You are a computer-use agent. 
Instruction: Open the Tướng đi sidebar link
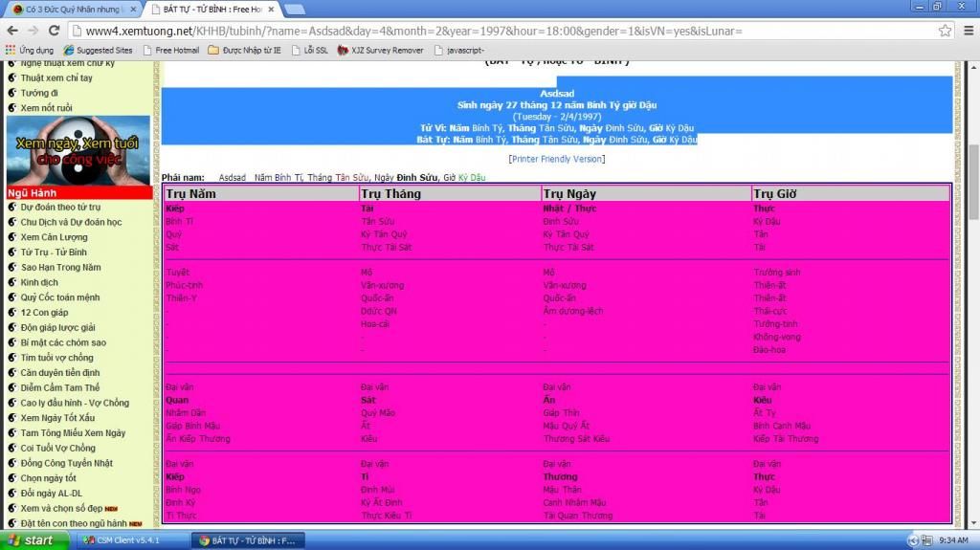click(39, 93)
